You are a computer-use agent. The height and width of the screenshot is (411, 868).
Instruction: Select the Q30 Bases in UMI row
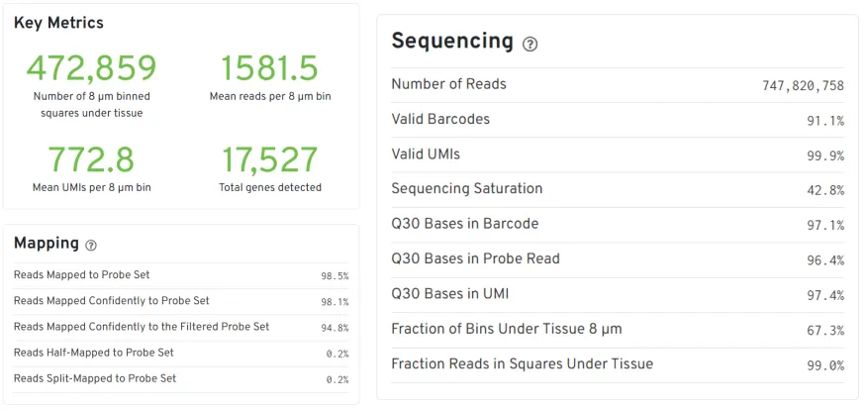[x=618, y=295]
